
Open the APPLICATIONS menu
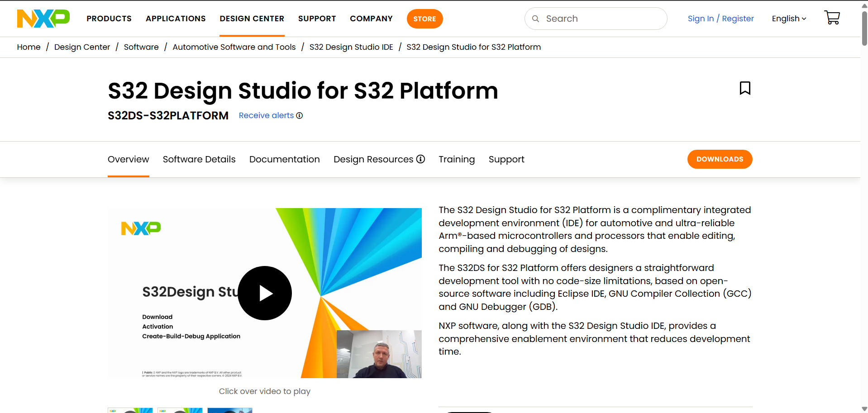(x=176, y=19)
